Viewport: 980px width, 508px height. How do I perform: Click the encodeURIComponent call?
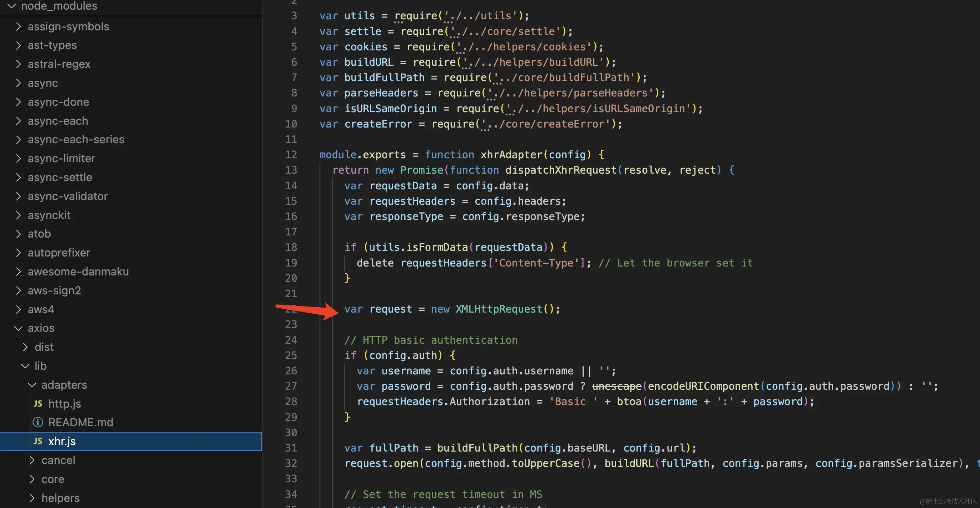point(704,386)
